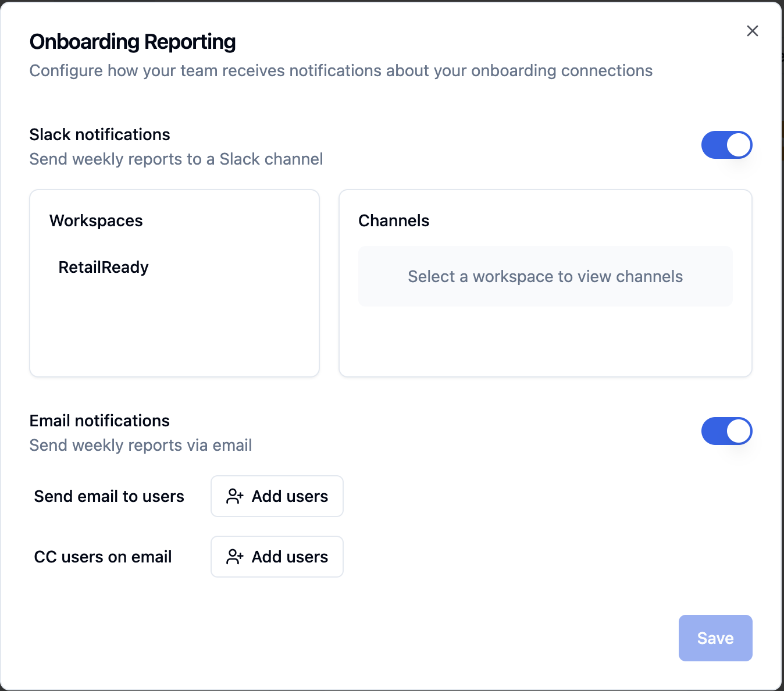The image size is (784, 691).
Task: Disable the Email notifications switch
Action: tap(726, 431)
